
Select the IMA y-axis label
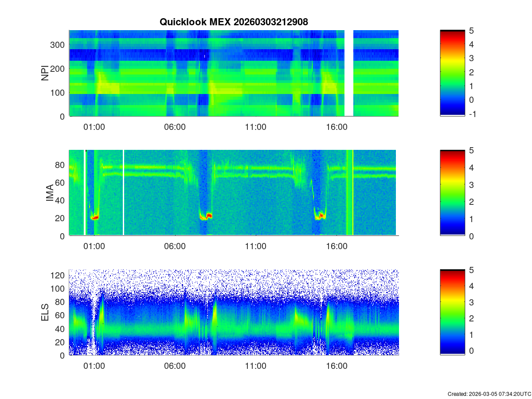(x=50, y=193)
